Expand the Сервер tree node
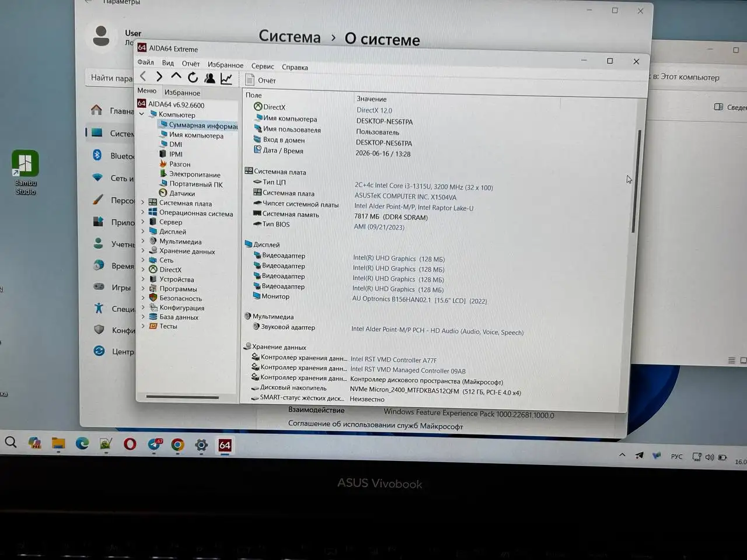 142,222
